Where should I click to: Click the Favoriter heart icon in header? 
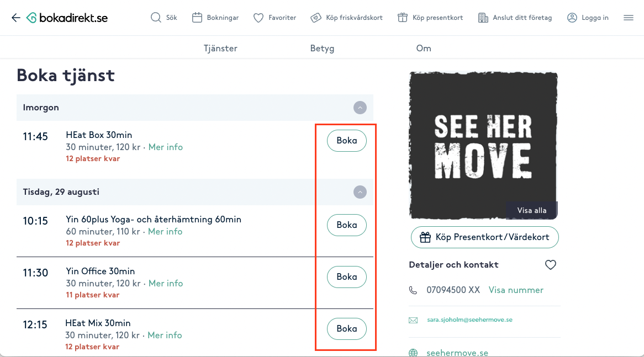(x=258, y=18)
